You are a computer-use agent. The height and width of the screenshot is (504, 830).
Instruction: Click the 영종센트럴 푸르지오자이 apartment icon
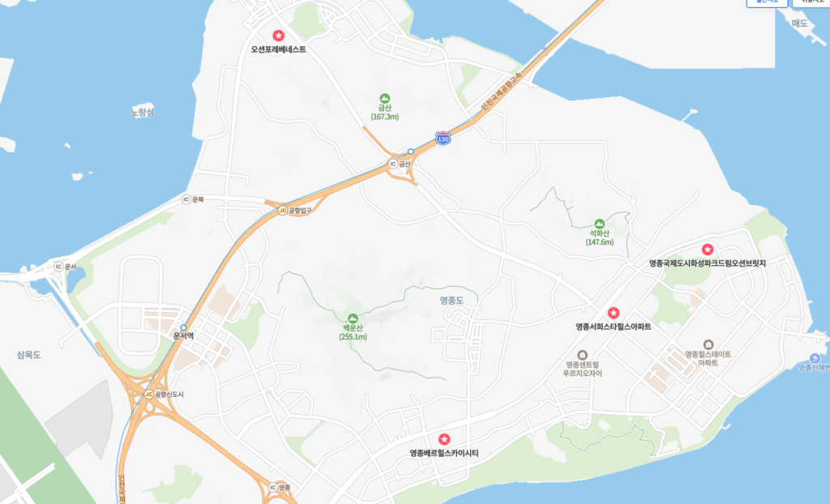pos(582,355)
